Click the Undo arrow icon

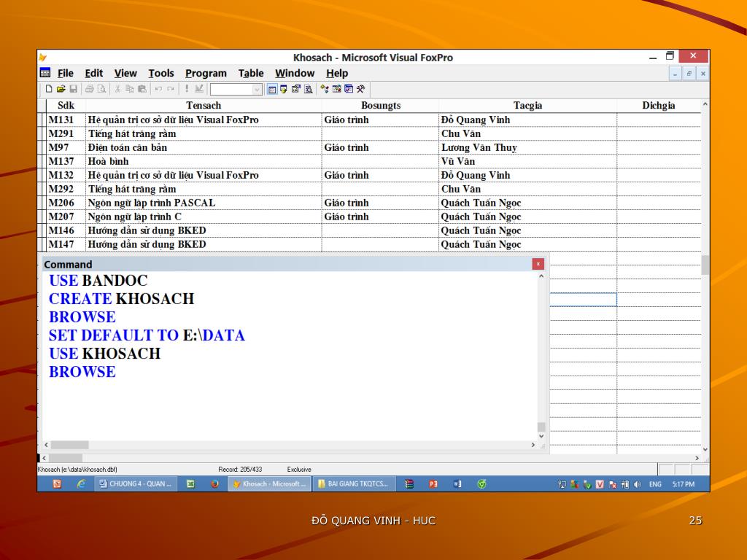click(x=158, y=89)
